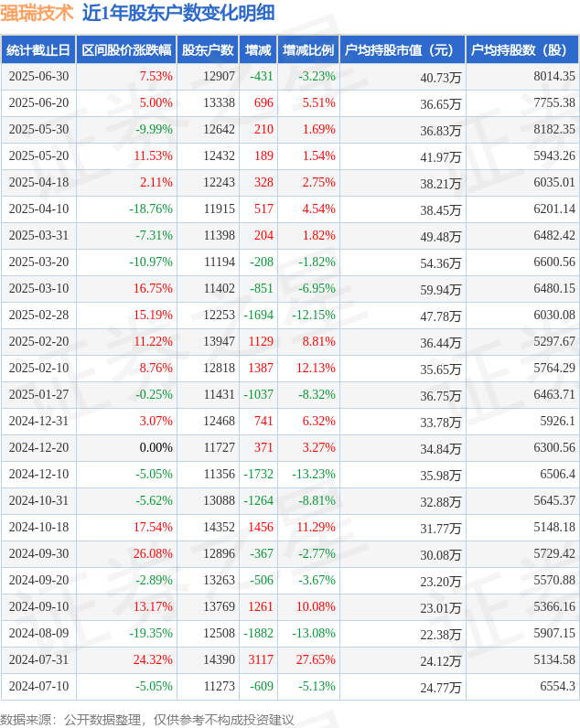580x728 pixels.
Task: Click the 8182.35 average shares cell
Action: (x=554, y=129)
